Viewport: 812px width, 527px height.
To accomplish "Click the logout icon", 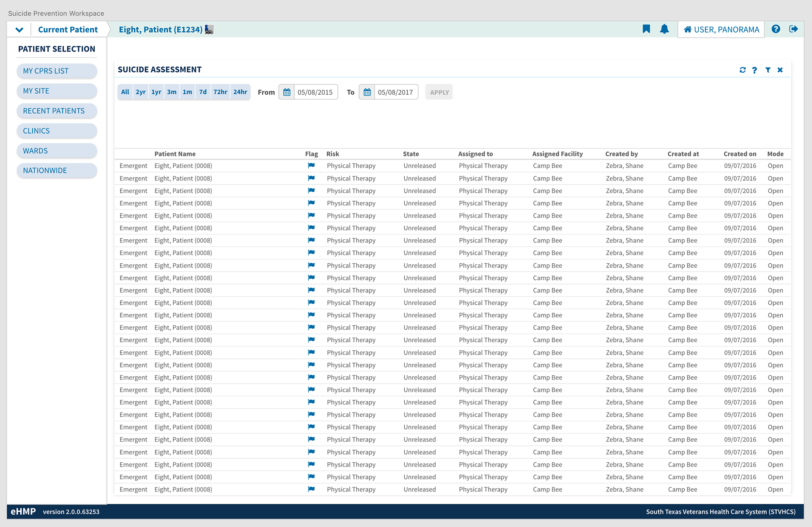I will tap(793, 29).
